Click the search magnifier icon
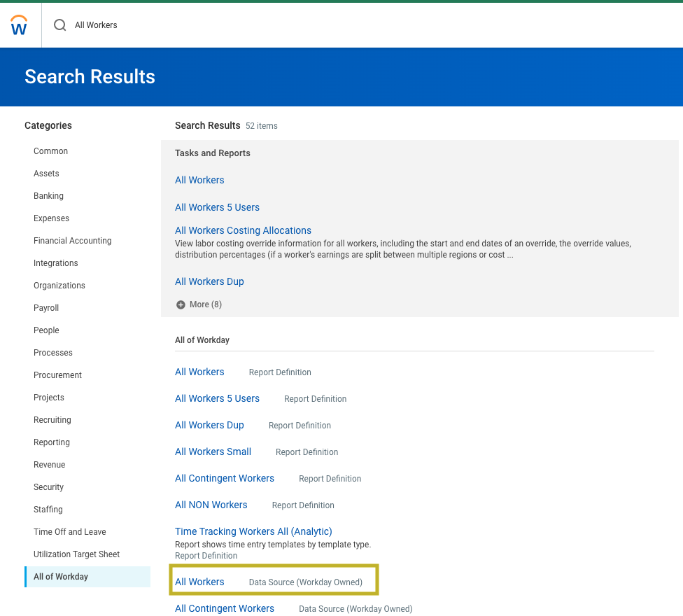Image resolution: width=683 pixels, height=616 pixels. (60, 25)
